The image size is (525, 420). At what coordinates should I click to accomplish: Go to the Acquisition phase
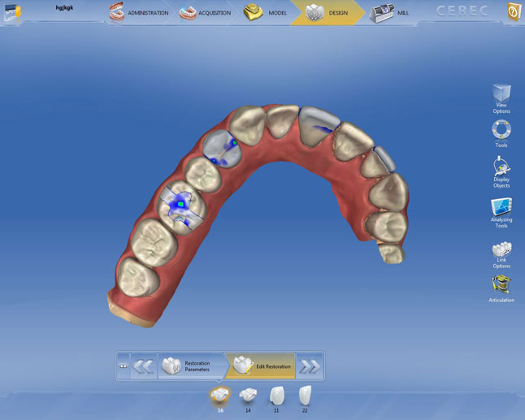pyautogui.click(x=205, y=13)
